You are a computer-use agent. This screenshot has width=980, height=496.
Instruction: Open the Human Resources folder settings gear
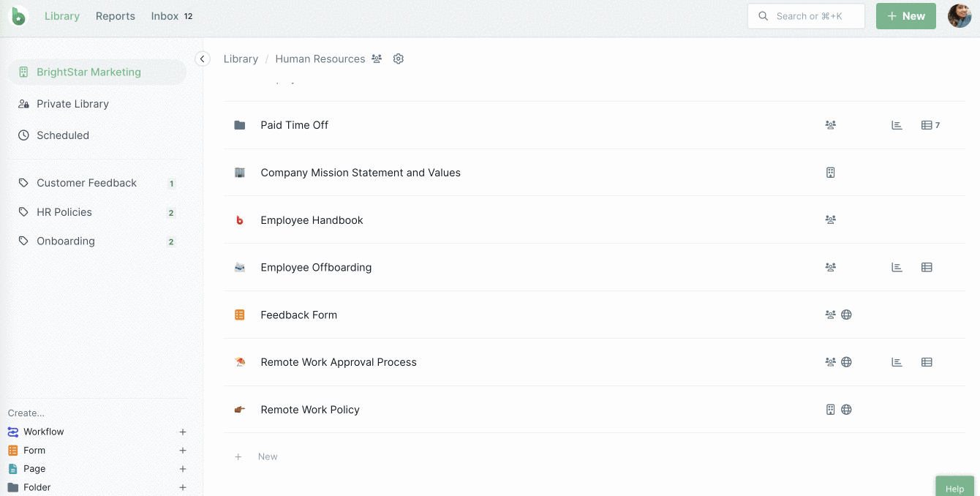399,59
